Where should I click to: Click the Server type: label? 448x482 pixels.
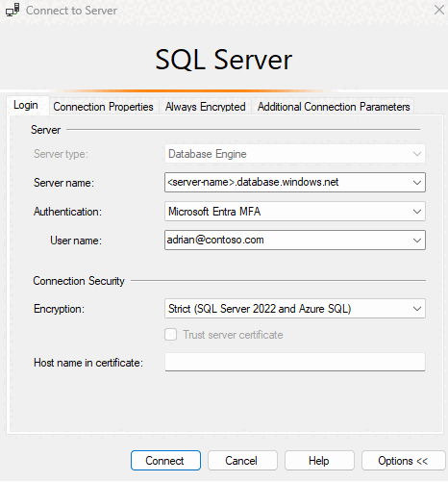click(x=61, y=154)
